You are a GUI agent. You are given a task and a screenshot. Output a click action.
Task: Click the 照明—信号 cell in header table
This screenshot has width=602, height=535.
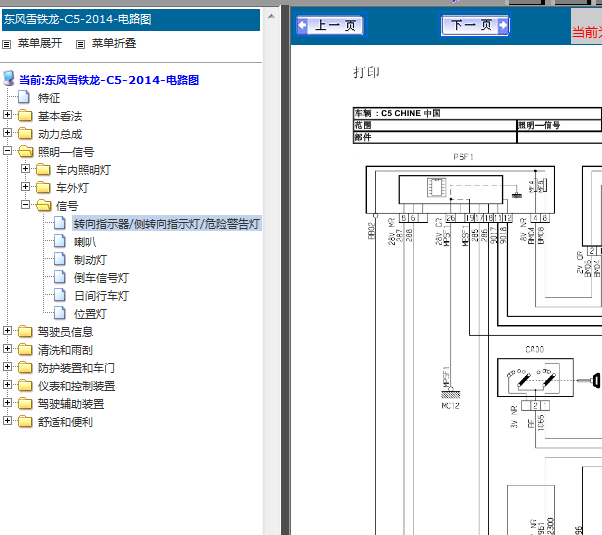pyautogui.click(x=559, y=125)
